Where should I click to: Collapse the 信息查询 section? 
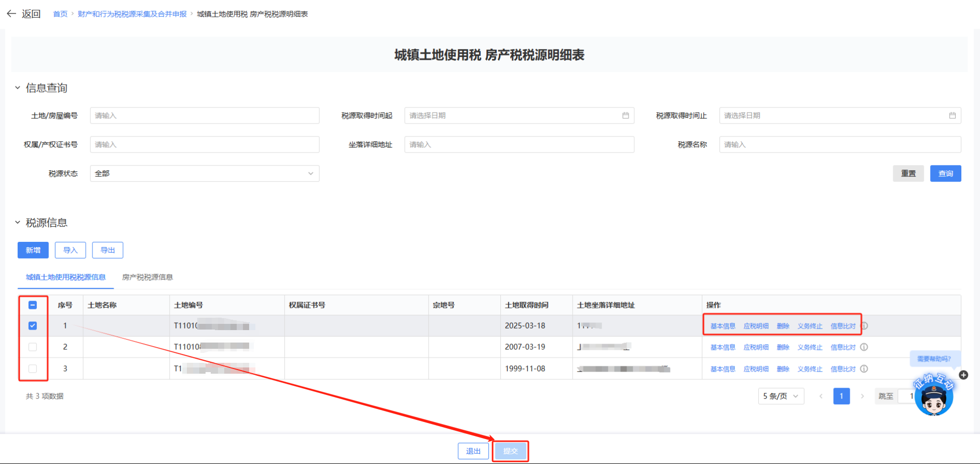point(18,88)
